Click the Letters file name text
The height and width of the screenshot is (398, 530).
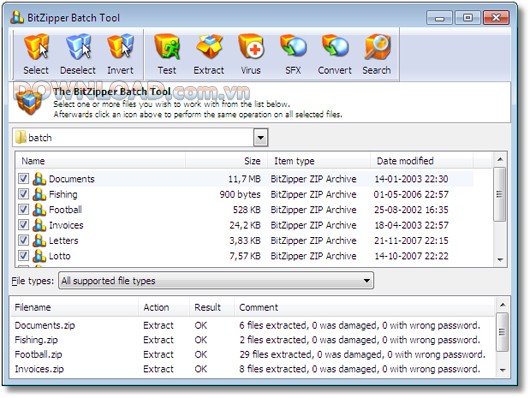click(x=64, y=240)
